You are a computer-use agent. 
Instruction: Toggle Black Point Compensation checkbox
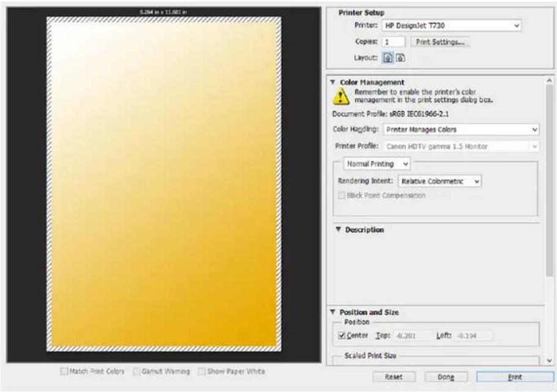click(x=342, y=195)
